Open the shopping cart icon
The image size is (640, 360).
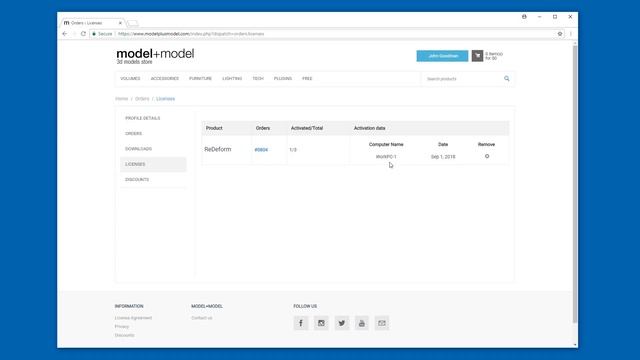(478, 56)
